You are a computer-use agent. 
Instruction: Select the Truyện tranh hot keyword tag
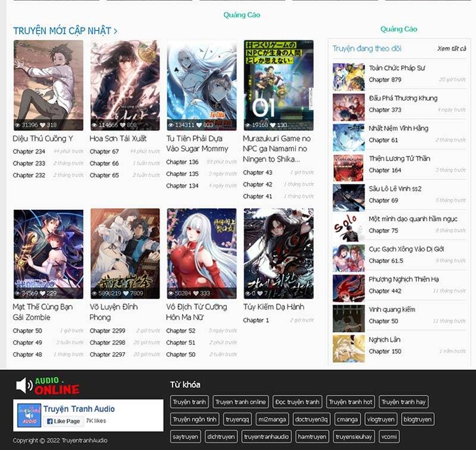tap(351, 402)
